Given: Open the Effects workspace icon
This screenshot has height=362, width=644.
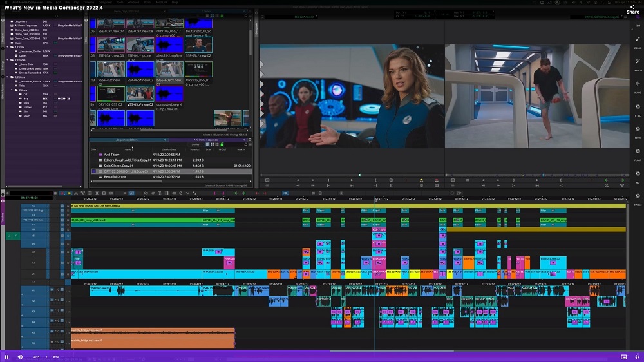Looking at the screenshot, I should click(x=638, y=62).
